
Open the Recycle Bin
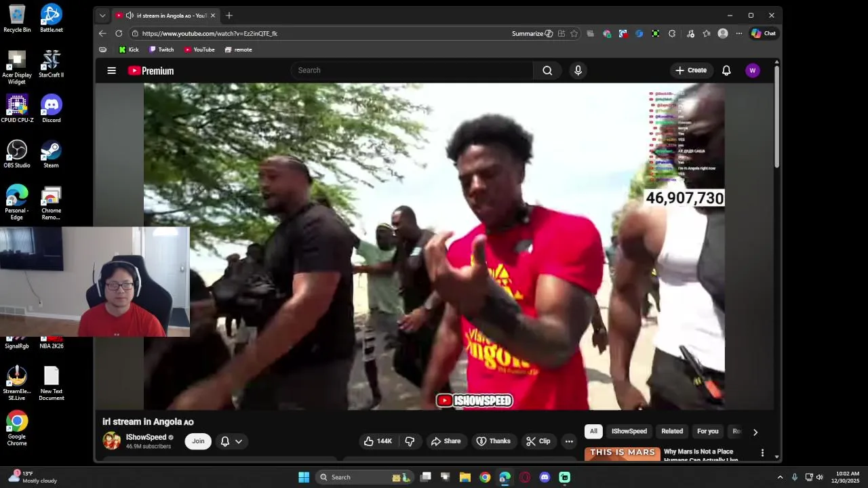[x=17, y=18]
